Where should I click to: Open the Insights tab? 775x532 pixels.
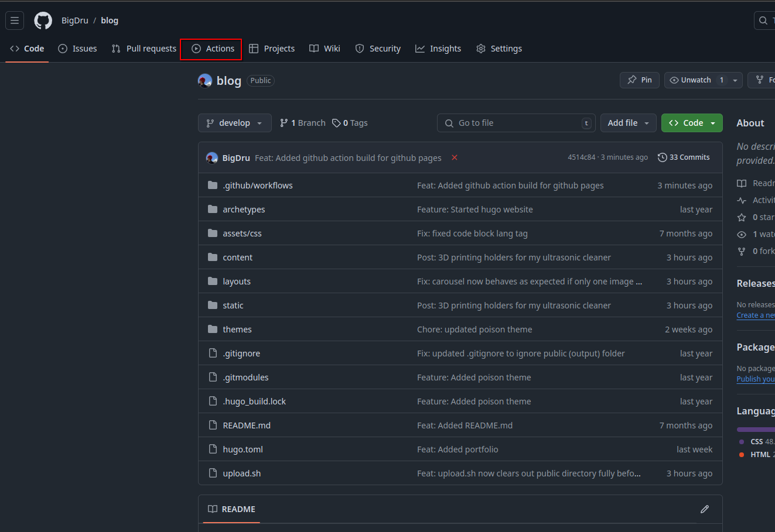438,49
